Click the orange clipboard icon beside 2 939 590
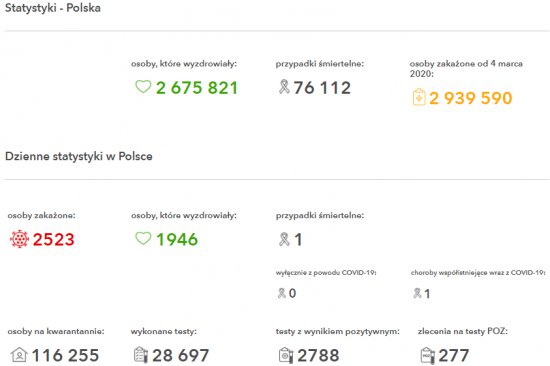This screenshot has height=366, width=550. tap(419, 97)
